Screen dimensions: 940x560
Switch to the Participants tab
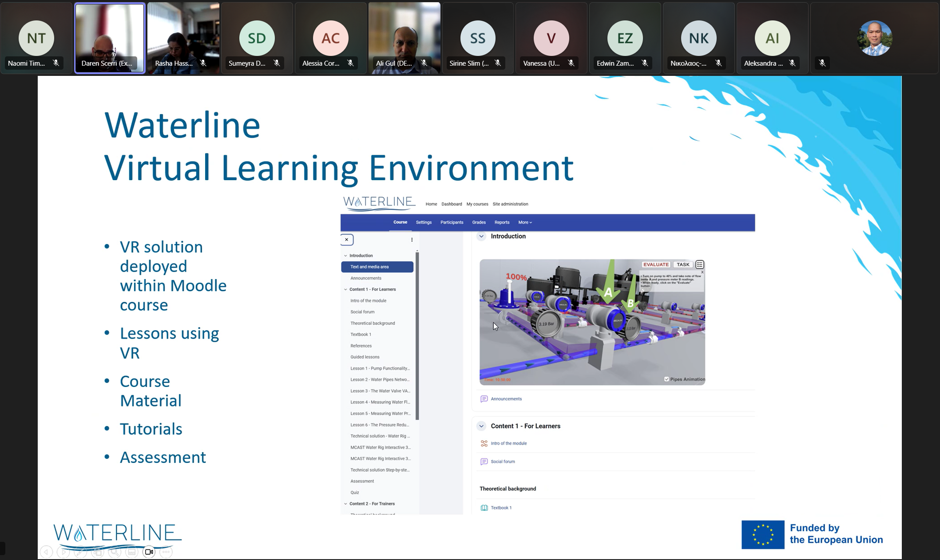(x=452, y=222)
